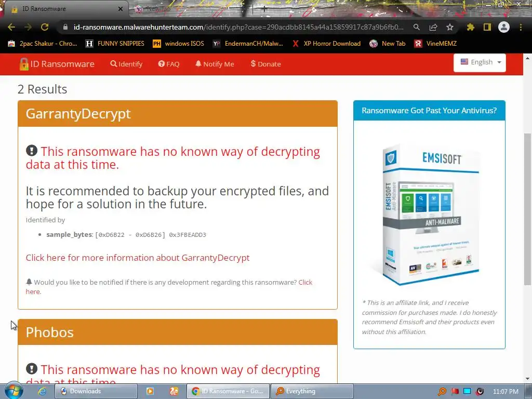Image resolution: width=532 pixels, height=399 pixels.
Task: Open the FUNNY SNIPPIES bookmark
Action: pyautogui.click(x=115, y=44)
